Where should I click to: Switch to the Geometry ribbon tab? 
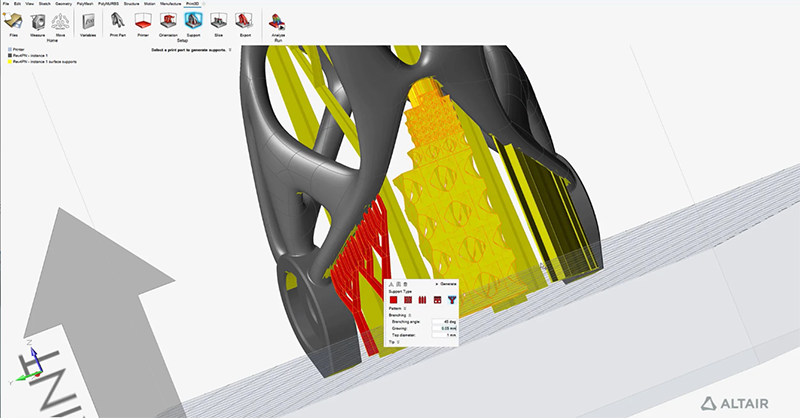pyautogui.click(x=63, y=4)
